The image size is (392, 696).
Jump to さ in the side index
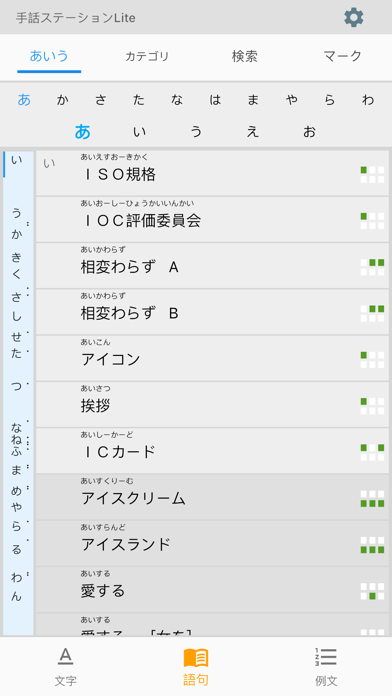(x=16, y=297)
